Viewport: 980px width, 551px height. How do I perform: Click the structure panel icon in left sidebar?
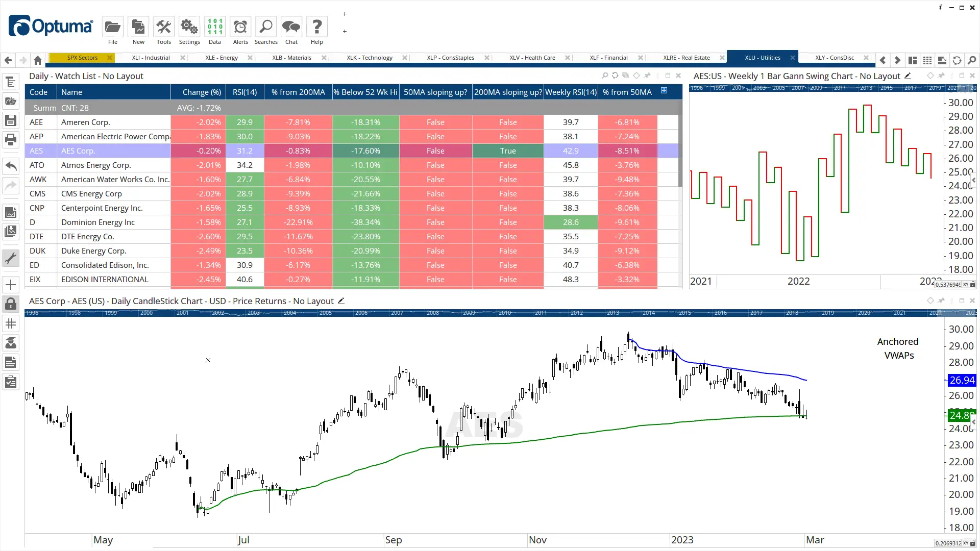pos(11,82)
